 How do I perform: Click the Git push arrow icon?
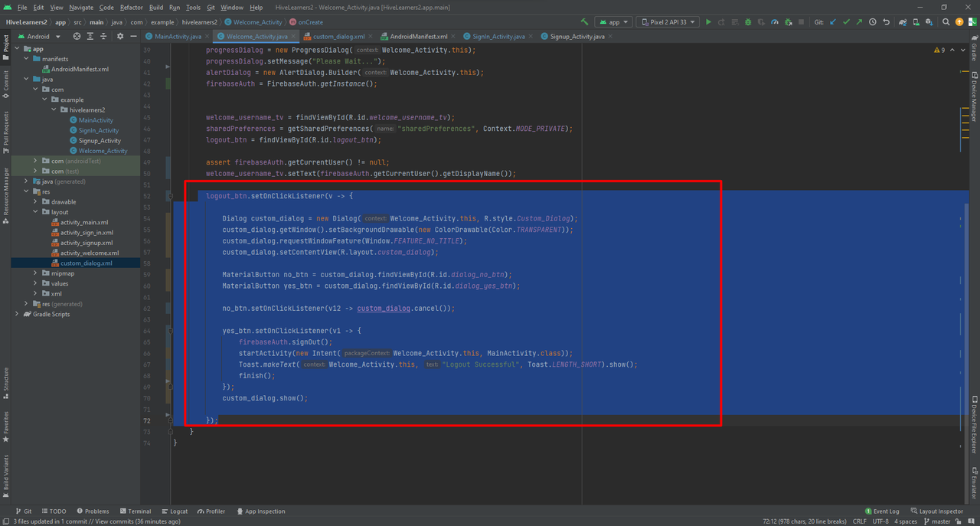(x=859, y=22)
